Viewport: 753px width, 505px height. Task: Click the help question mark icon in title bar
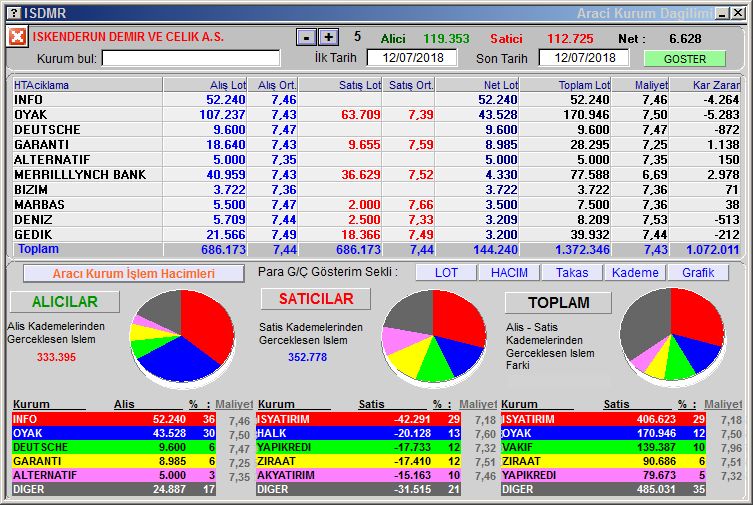(15, 13)
